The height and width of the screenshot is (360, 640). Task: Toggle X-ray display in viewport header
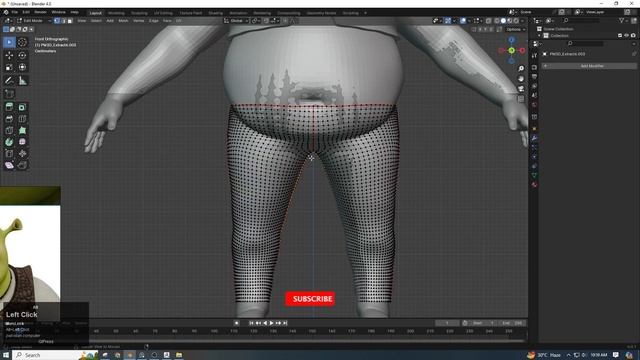489,20
